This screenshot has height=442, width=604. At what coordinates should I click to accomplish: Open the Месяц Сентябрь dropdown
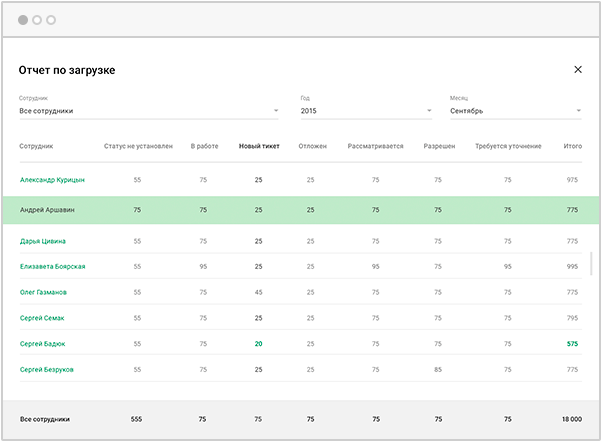click(x=515, y=111)
